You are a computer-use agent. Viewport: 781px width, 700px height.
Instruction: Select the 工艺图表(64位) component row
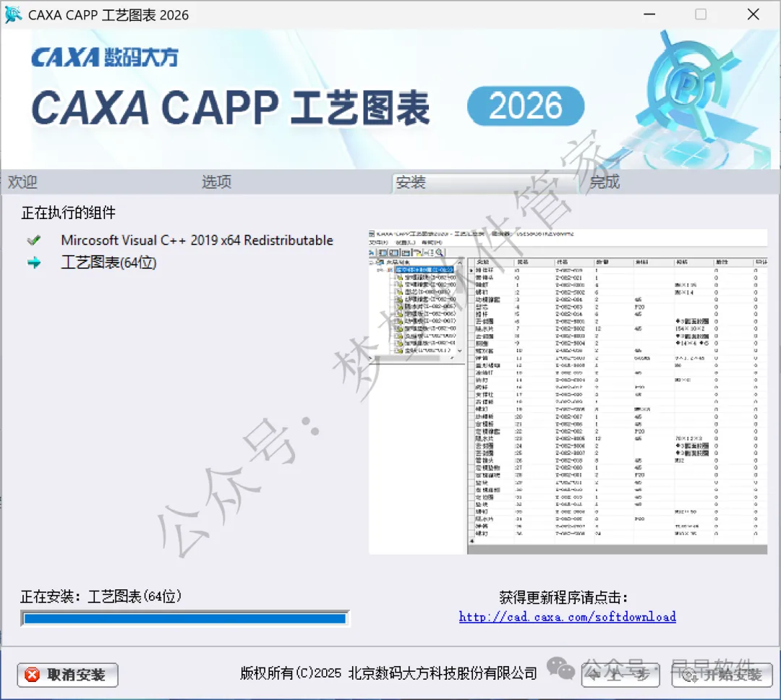[108, 262]
